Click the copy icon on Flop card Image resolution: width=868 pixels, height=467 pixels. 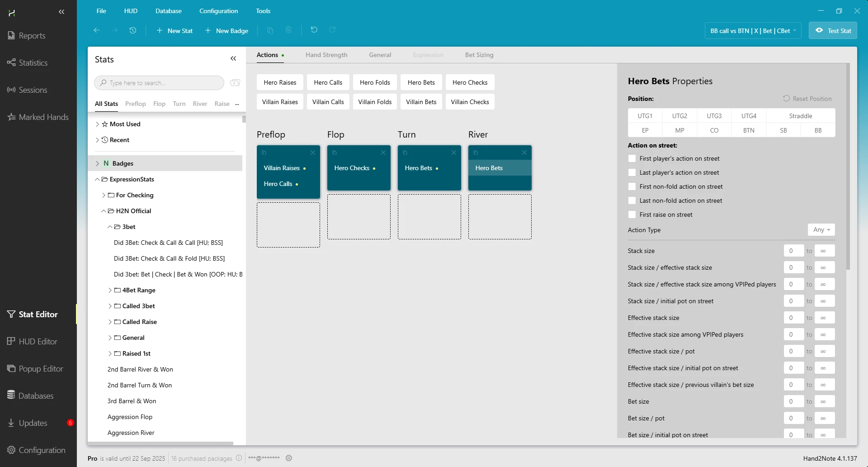tap(335, 153)
